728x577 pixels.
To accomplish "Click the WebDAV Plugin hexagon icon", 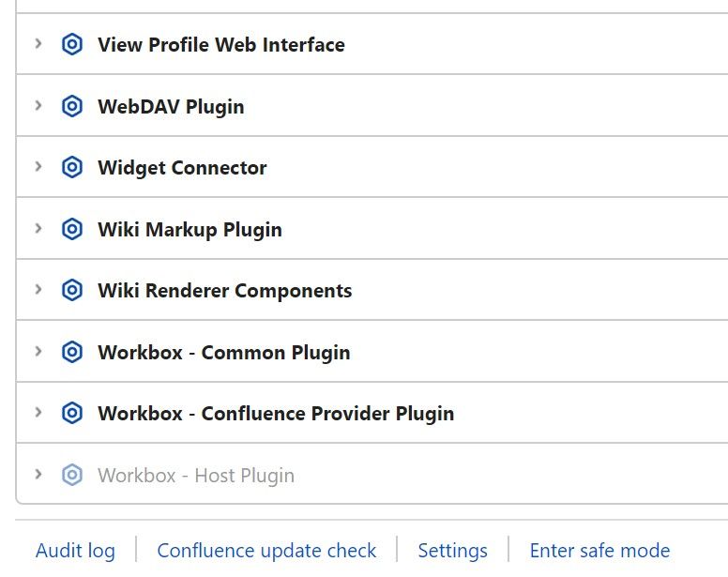I will coord(72,106).
